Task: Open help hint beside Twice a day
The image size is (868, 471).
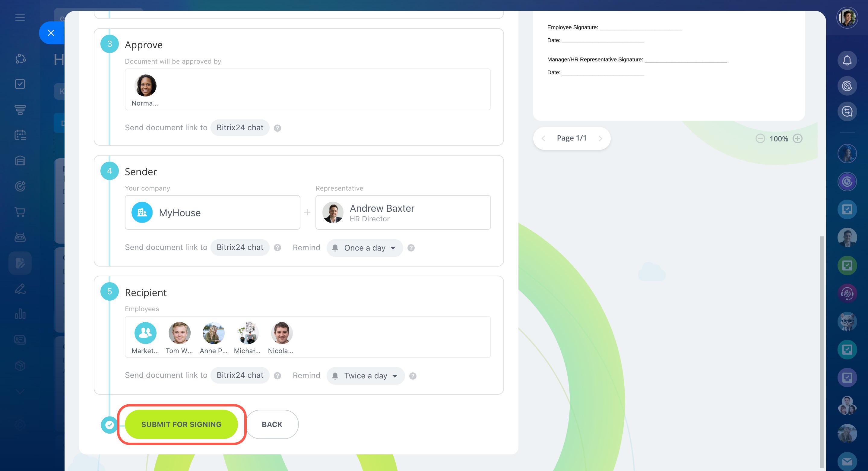Action: point(413,376)
